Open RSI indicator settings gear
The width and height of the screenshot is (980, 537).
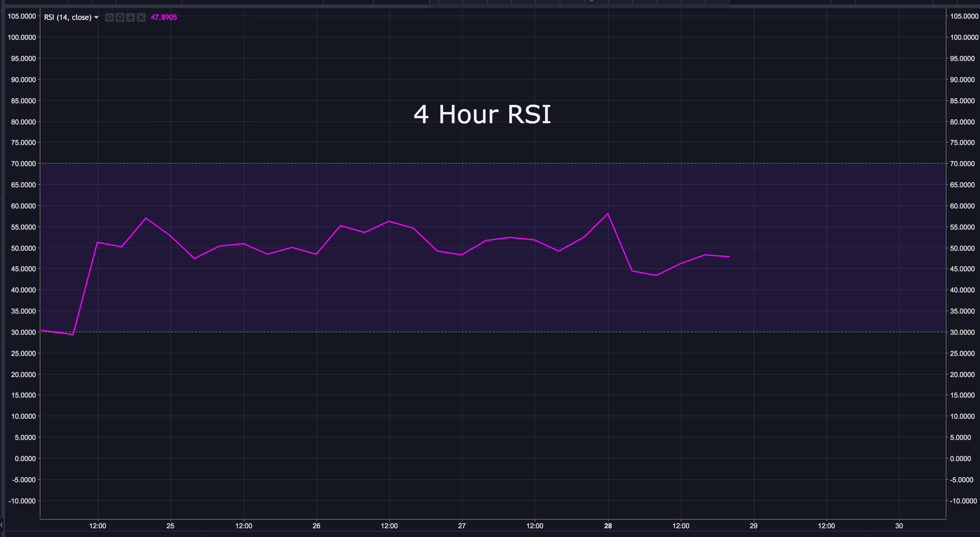coord(120,17)
